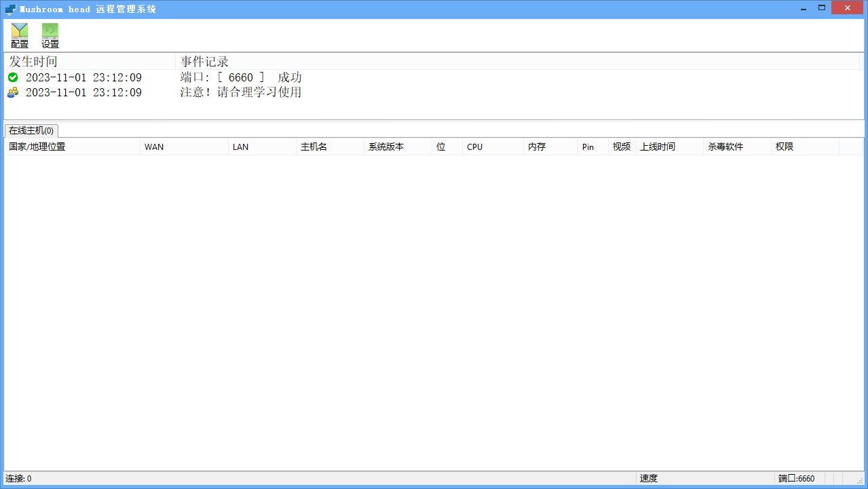The image size is (868, 489).
Task: Select the port 6660 成功 log entry
Action: [241, 77]
